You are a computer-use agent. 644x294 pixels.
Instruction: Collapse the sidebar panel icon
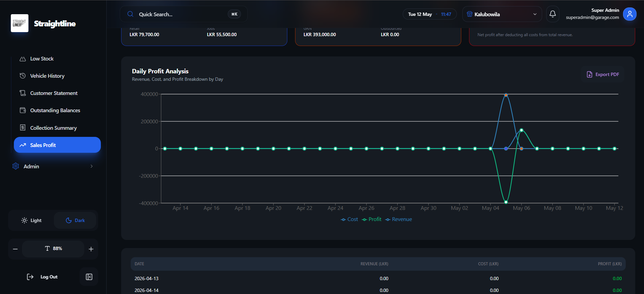(x=89, y=277)
